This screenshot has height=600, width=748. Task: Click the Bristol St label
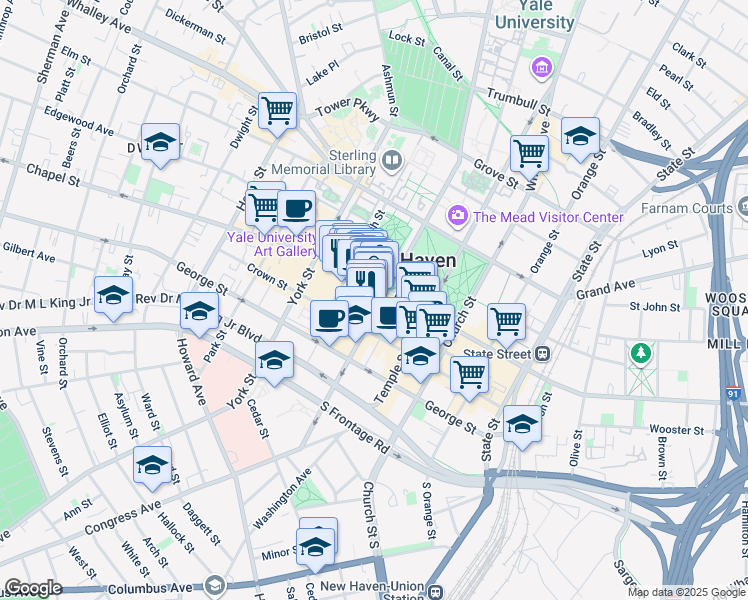(x=321, y=34)
